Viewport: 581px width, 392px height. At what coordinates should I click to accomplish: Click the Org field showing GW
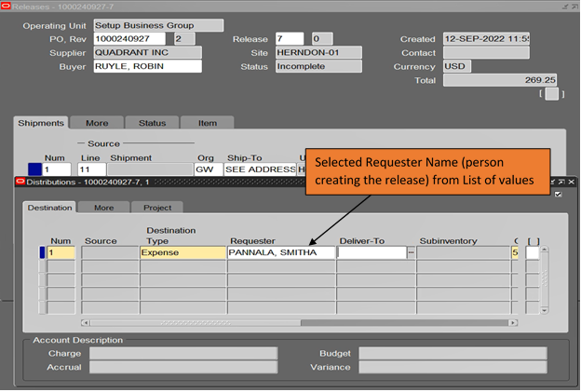[x=209, y=169]
